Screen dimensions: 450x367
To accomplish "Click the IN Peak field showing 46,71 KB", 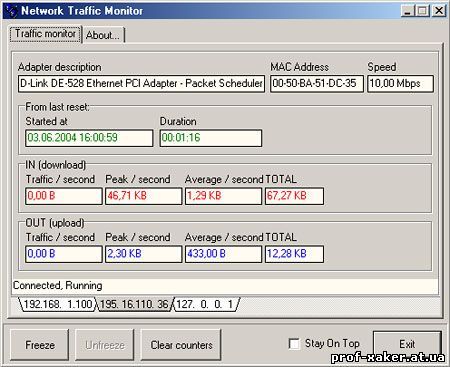I will coord(144,196).
